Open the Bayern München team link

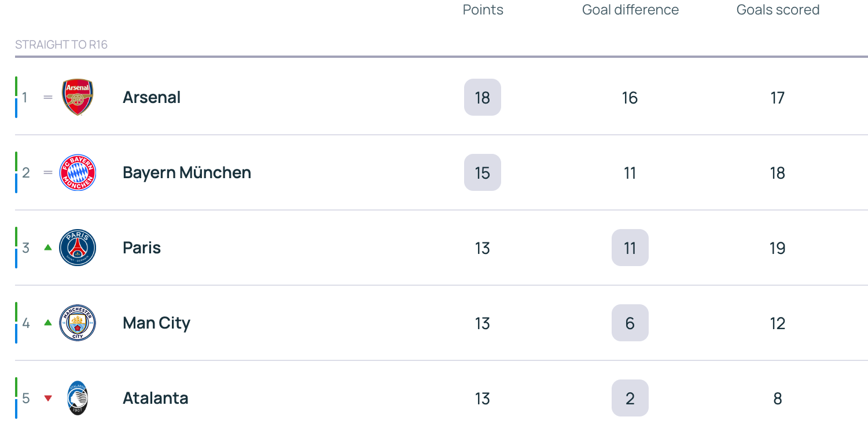(x=187, y=172)
